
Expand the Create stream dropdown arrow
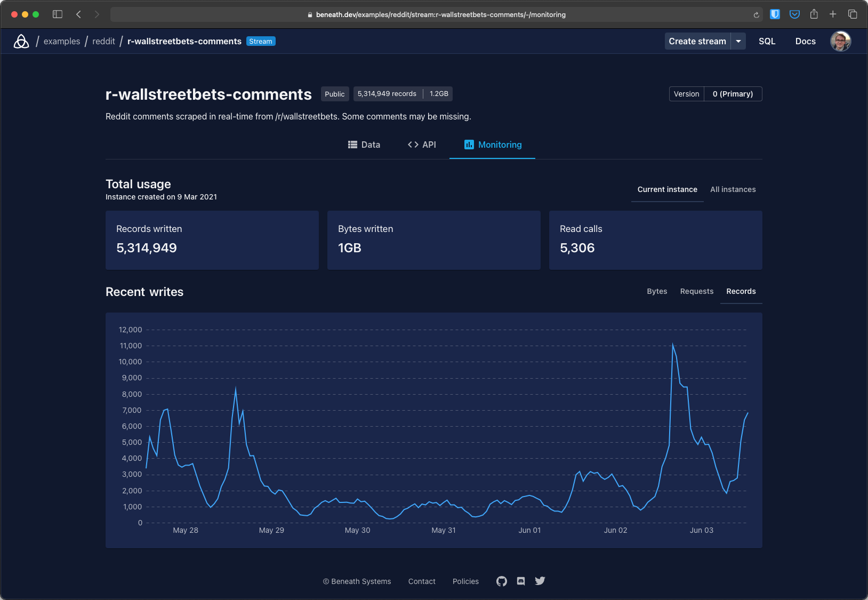(738, 41)
